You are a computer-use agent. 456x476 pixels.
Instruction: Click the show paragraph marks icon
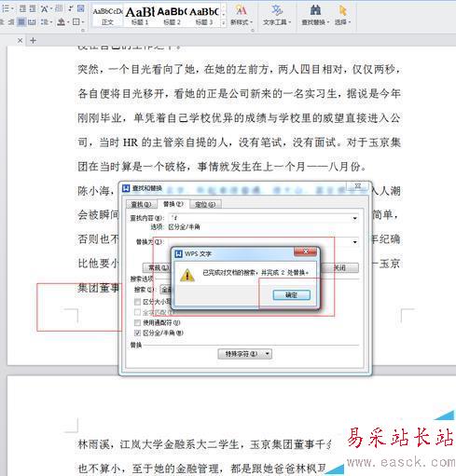click(71, 8)
